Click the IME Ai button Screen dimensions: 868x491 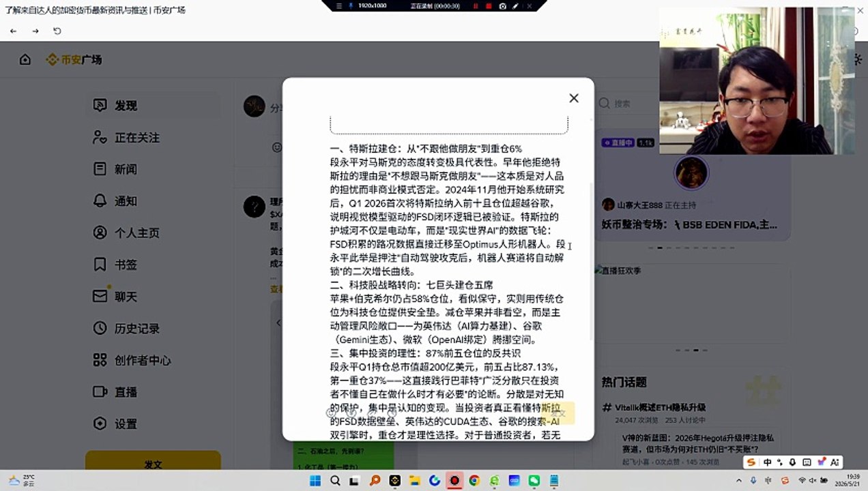834,462
